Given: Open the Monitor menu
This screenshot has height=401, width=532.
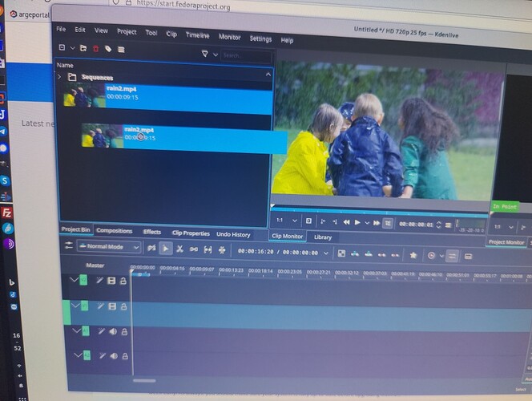Looking at the screenshot, I should tap(229, 37).
